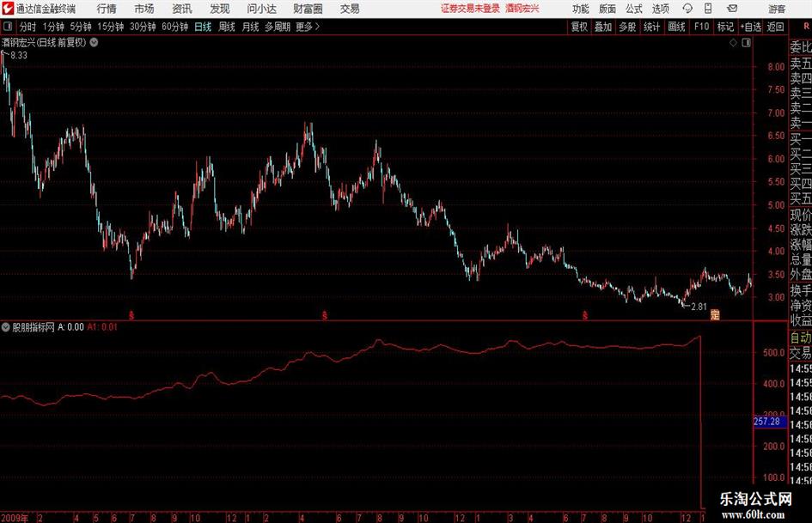The image size is (812, 523).
Task: Click the diamond icon above the chart
Action: tap(733, 43)
